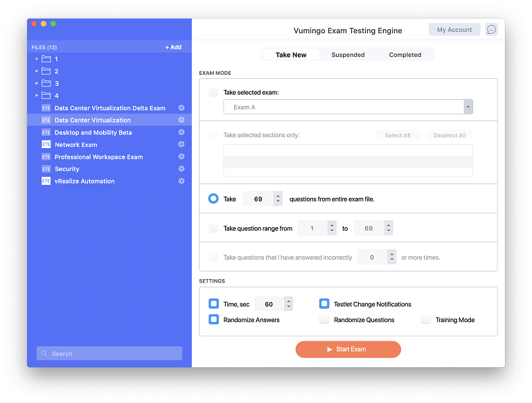Click the search magnifier icon

pos(44,353)
